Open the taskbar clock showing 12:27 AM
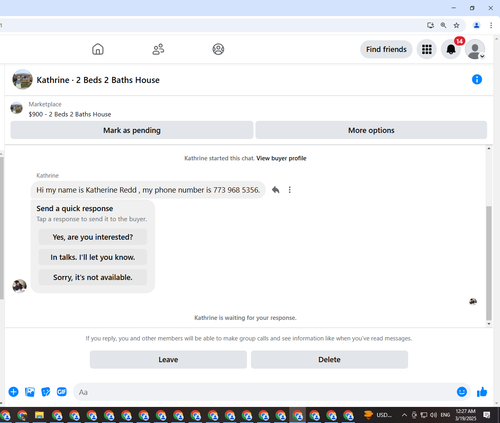The height and width of the screenshot is (423, 500). 466,415
